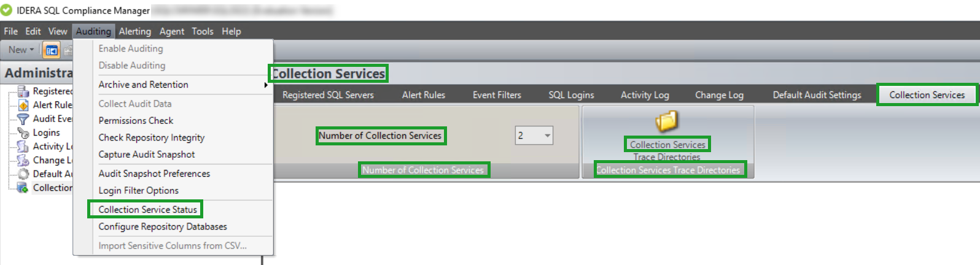Click the Collection Services tree icon
Viewport: 980px width, 265px height.
(23, 188)
